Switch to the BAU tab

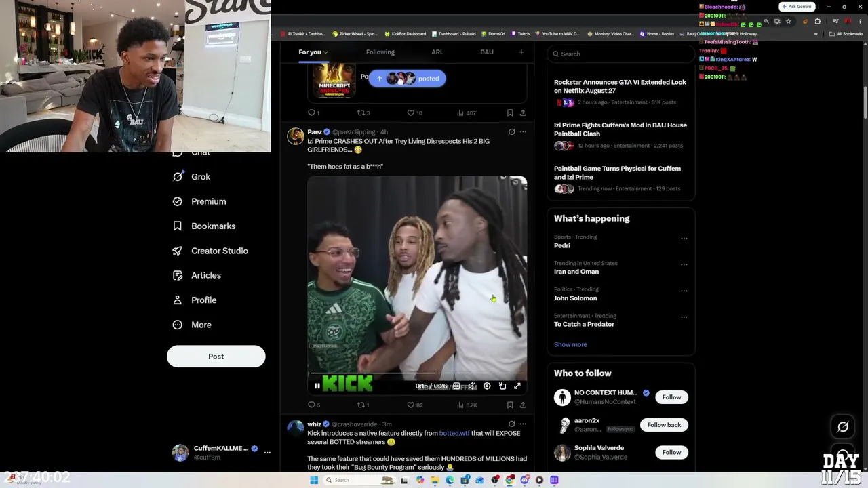pos(487,52)
